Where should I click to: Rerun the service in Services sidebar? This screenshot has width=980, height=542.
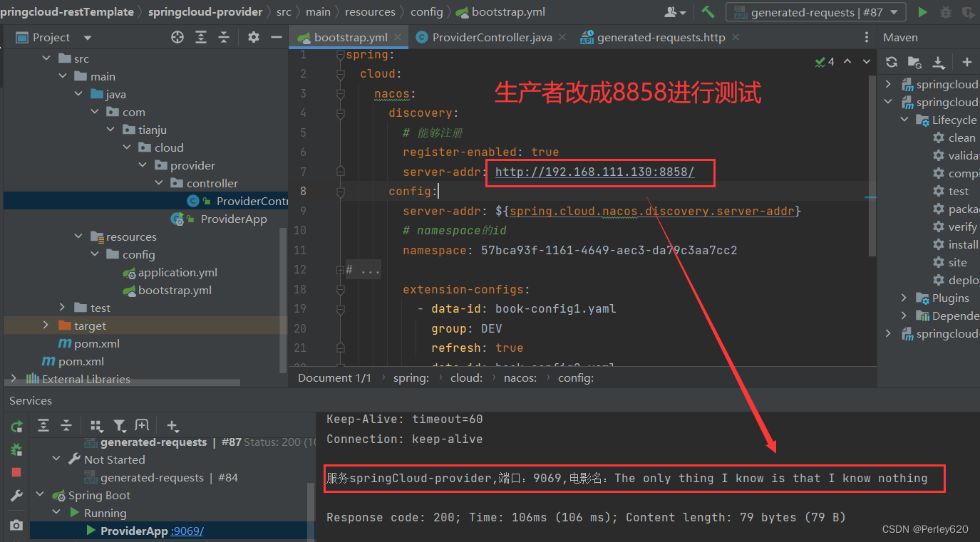tap(16, 427)
